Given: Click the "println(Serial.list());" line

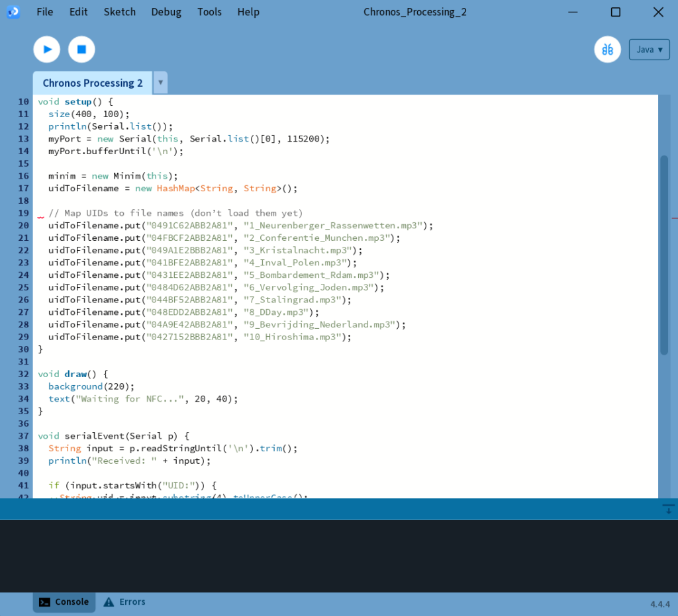Looking at the screenshot, I should pyautogui.click(x=111, y=126).
